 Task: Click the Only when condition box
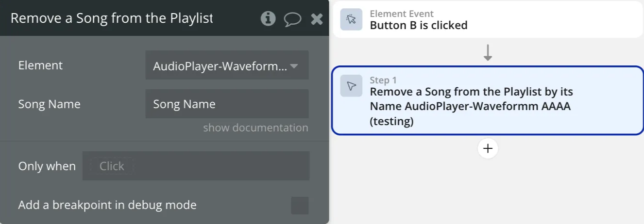pos(196,166)
